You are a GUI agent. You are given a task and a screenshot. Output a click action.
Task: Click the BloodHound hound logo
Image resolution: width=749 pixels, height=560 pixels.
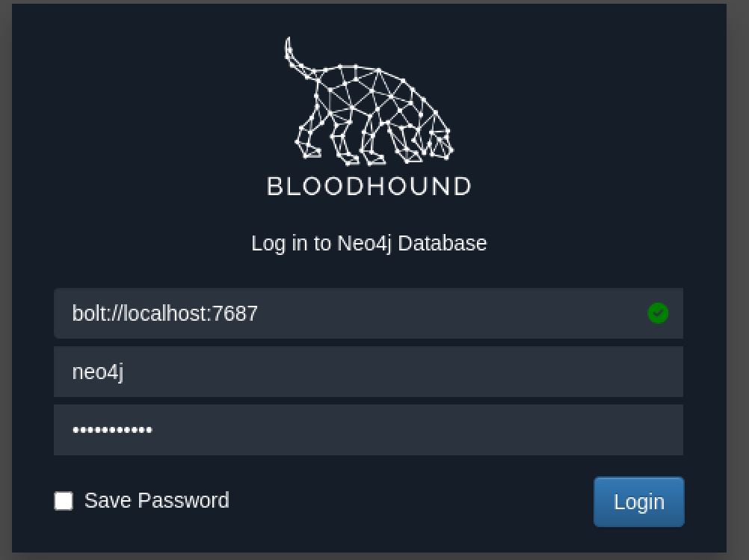tap(368, 101)
